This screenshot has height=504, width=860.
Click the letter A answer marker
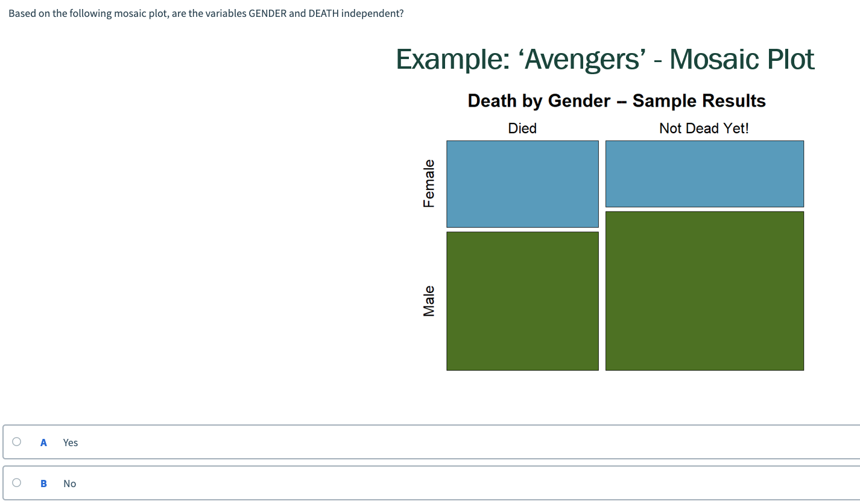coord(43,442)
